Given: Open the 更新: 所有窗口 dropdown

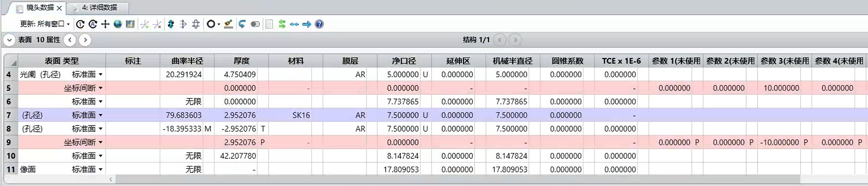Looking at the screenshot, I should (45, 24).
